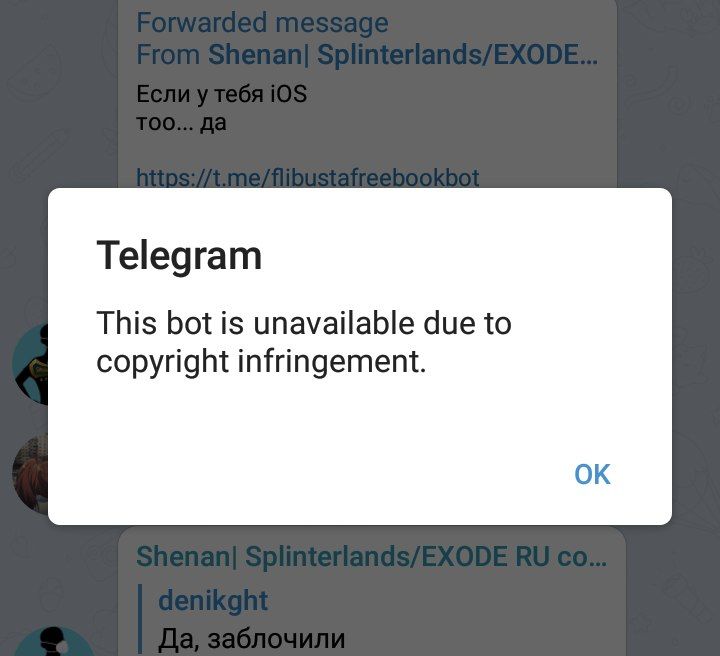
Task: Click OK to dismiss the Telegram dialog
Action: pos(592,474)
